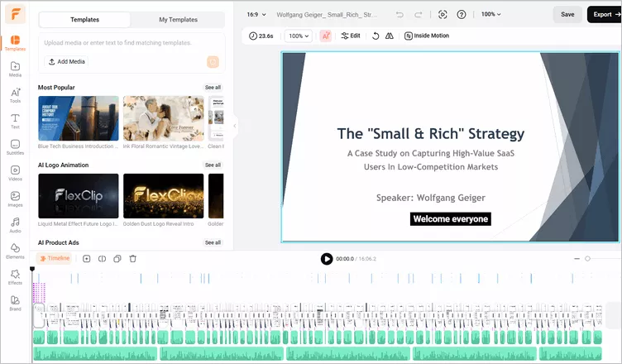Open the canvas zoom 100% dropdown
Screen dimensions: 622x364
491,14
